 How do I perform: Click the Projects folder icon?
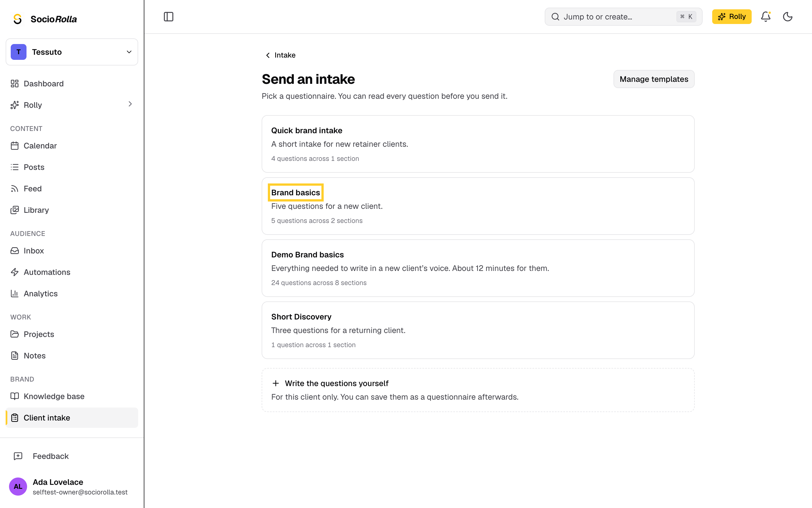pyautogui.click(x=14, y=334)
